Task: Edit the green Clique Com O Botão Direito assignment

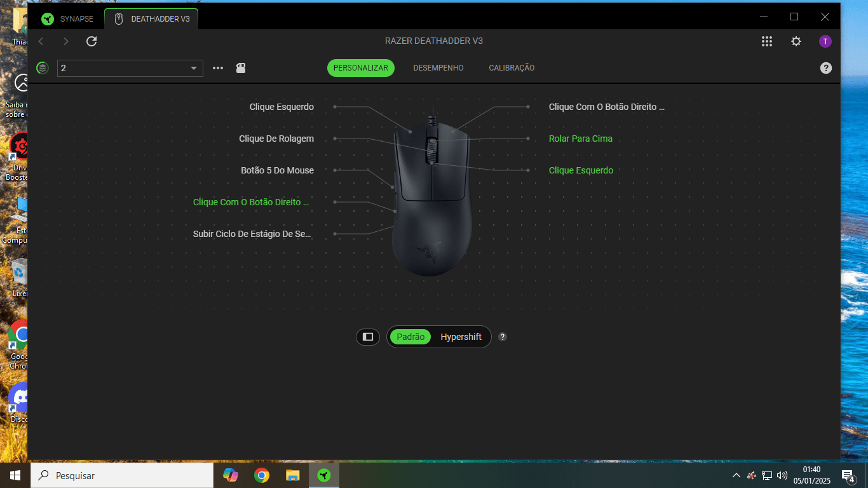Action: pos(251,202)
